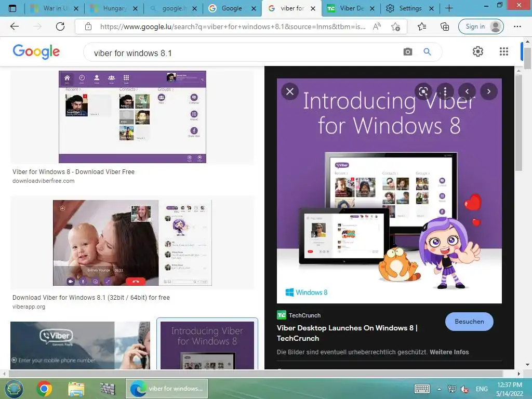The width and height of the screenshot is (532, 399).
Task: Open Collections panel
Action: click(x=445, y=26)
